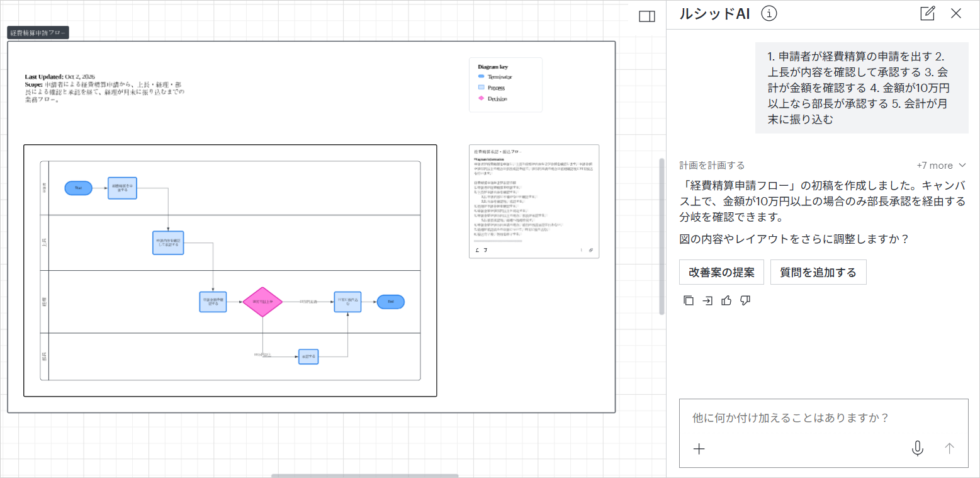Click the Diagram key title

(493, 66)
